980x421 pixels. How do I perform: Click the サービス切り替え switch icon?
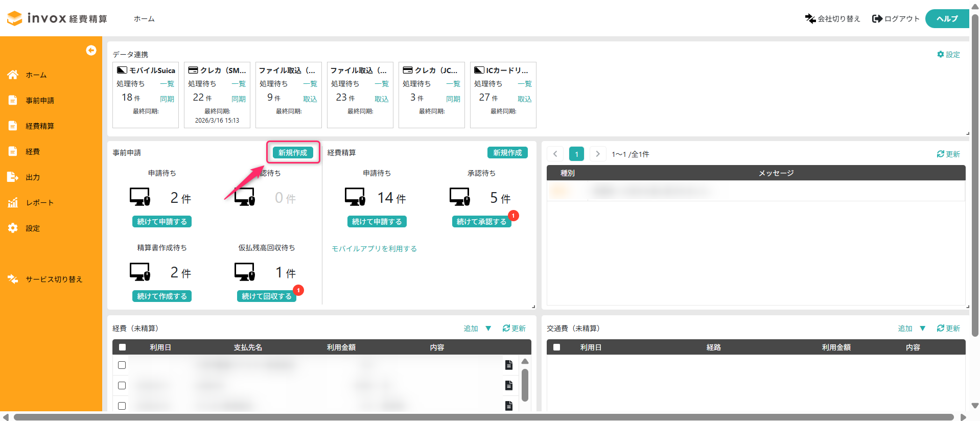[13, 279]
